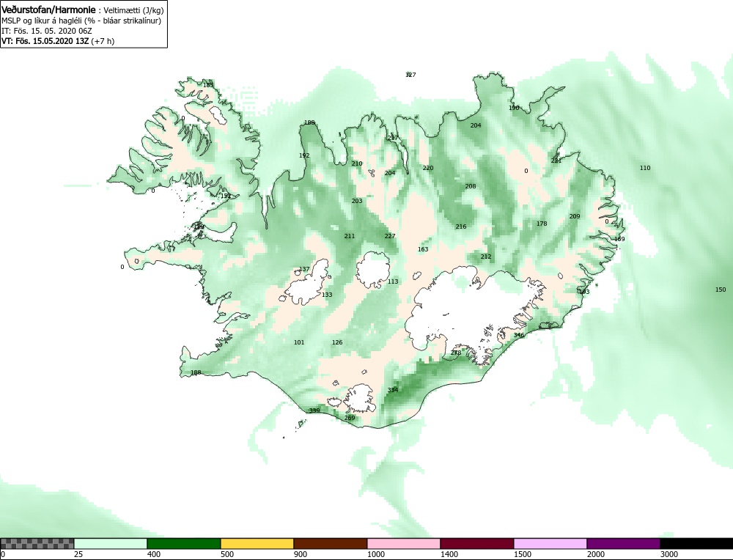This screenshot has height=560, width=733.
Task: Click the map value '208'
Action: coord(471,186)
